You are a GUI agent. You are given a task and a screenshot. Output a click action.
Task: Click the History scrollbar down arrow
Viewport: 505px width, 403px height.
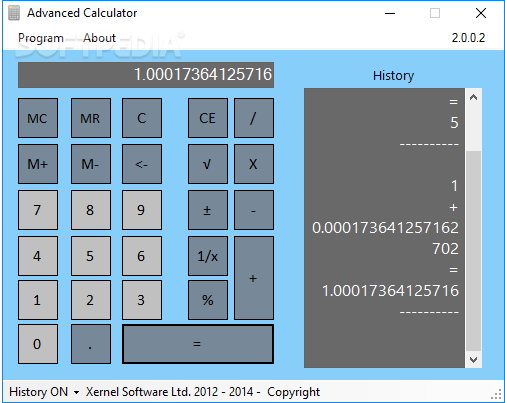coord(473,360)
